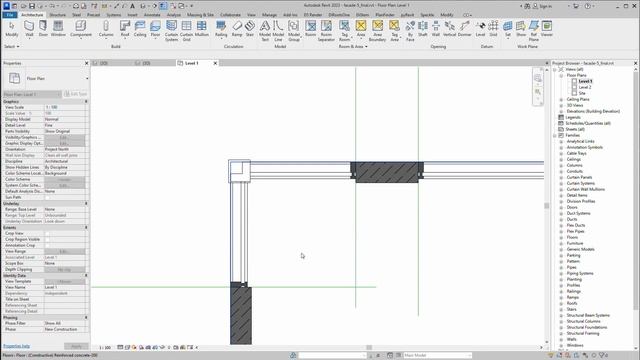Pick the Roof tool
Viewport: 640px width, 360px height.
[125, 29]
